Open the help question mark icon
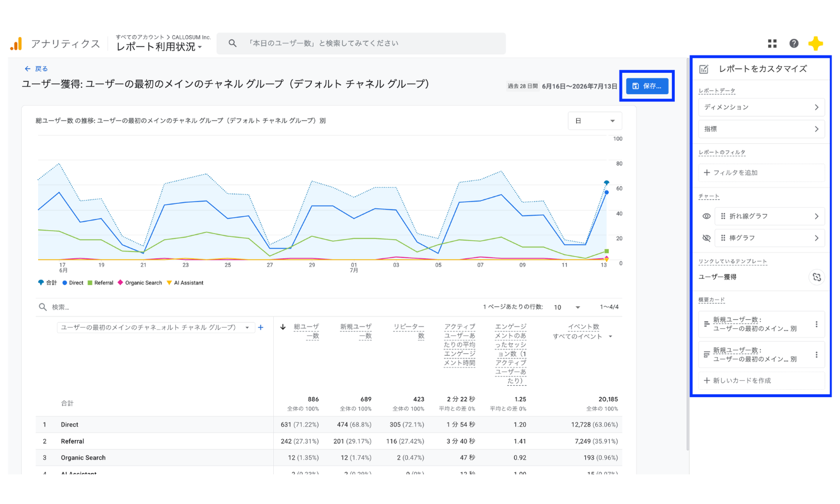The width and height of the screenshot is (840, 504). click(794, 44)
